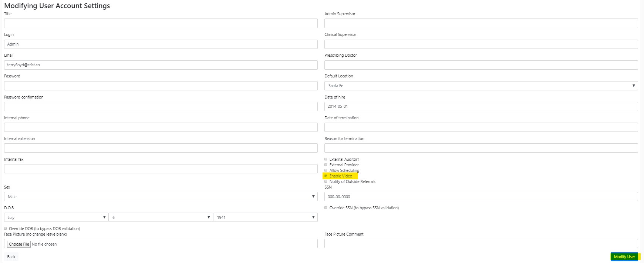Click the Modifying User Account Settings heading
Viewport: 644px width, 263px height.
coord(57,6)
